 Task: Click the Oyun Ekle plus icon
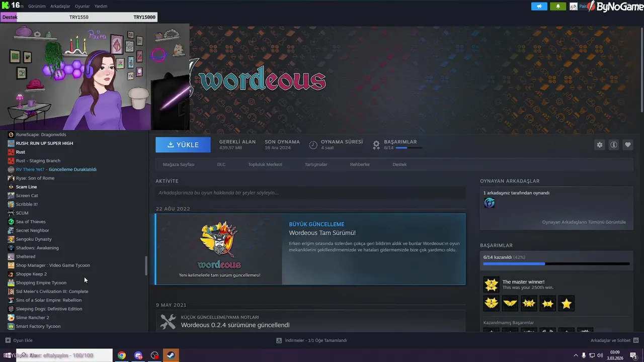point(8,340)
